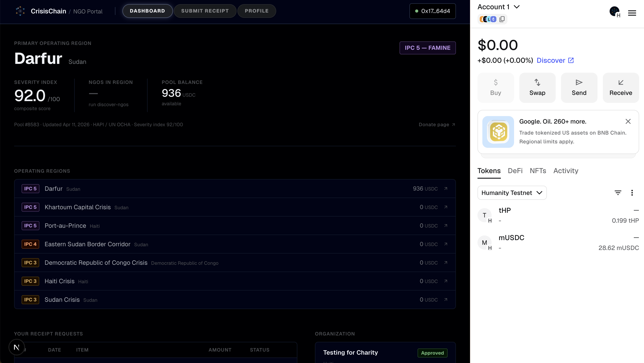Click the Receive button in the wallet
The image size is (644, 363).
point(620,87)
